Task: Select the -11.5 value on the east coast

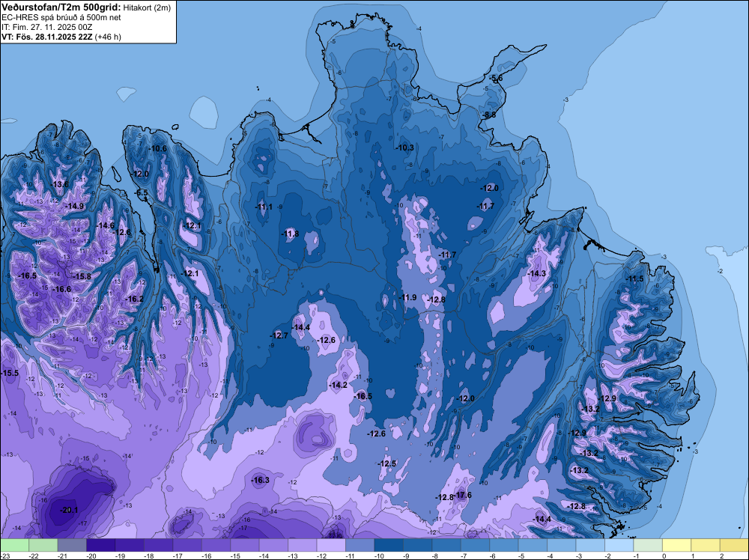Action: click(635, 279)
